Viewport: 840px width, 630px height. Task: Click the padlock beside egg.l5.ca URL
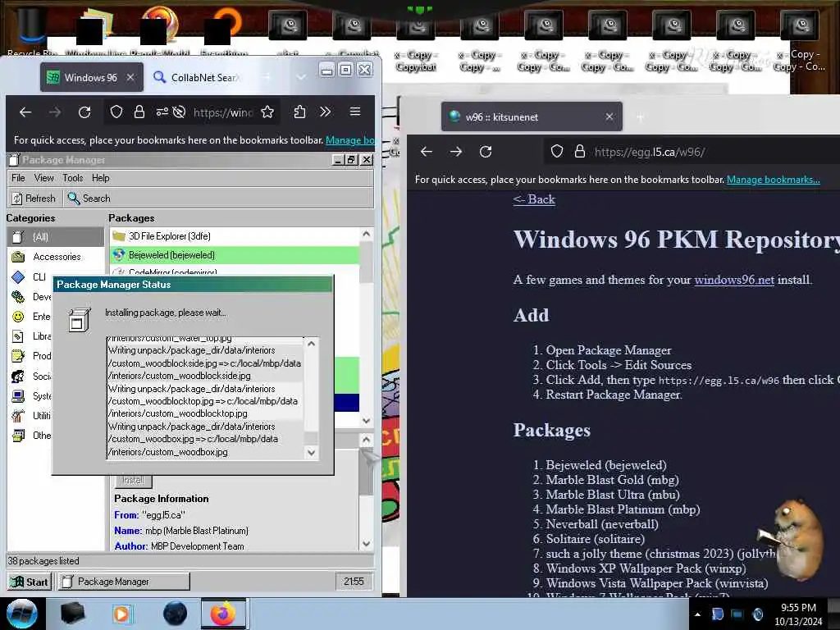point(580,152)
